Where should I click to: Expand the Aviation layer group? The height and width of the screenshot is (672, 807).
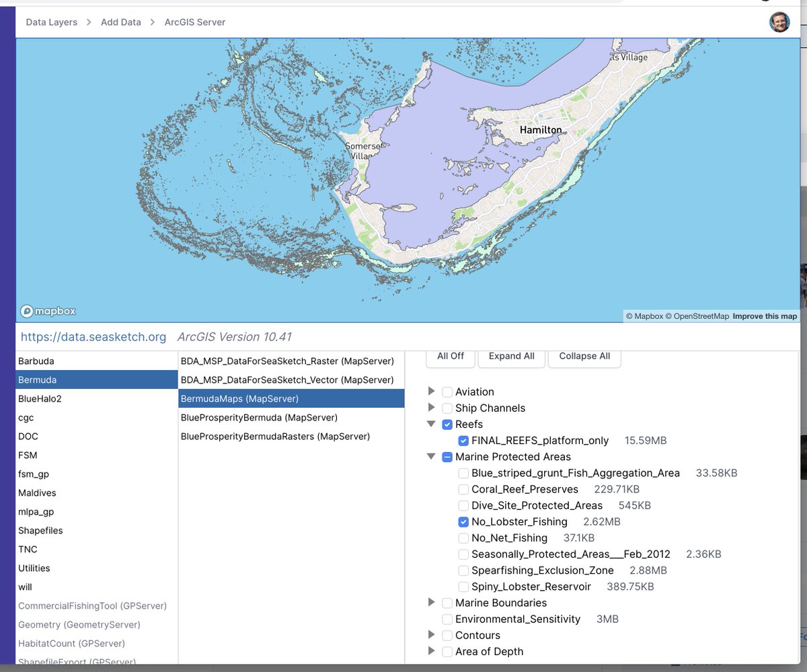[432, 391]
